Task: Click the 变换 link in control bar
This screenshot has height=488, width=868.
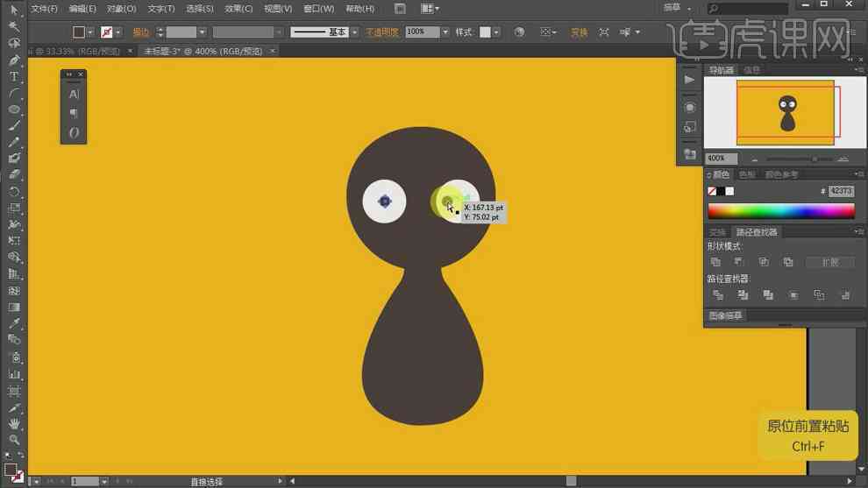Action: 579,32
